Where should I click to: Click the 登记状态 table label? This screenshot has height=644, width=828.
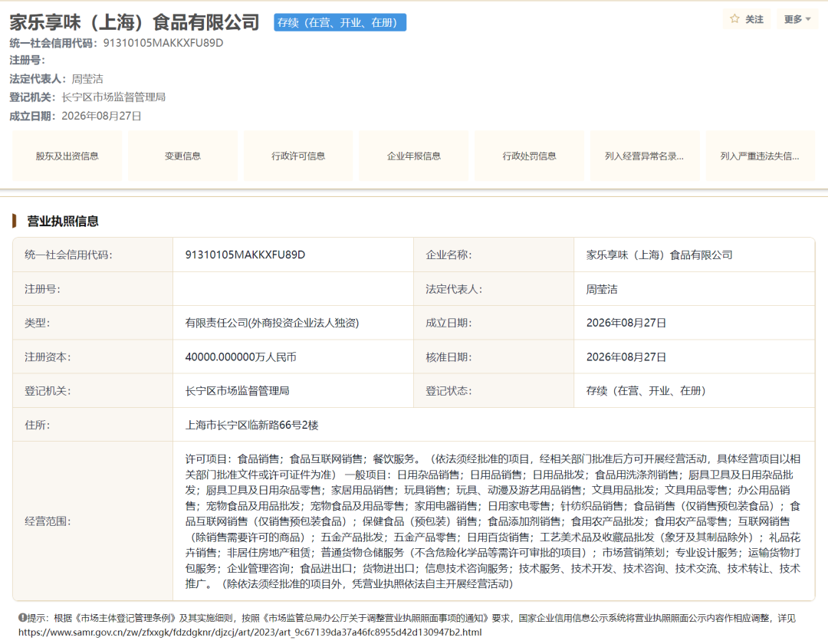(x=449, y=391)
